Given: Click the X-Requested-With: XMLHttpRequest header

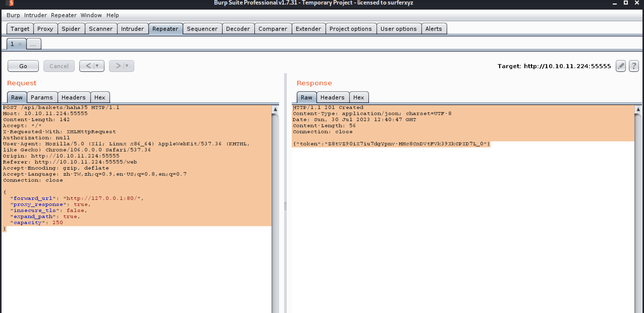Looking at the screenshot, I should click(x=59, y=132).
